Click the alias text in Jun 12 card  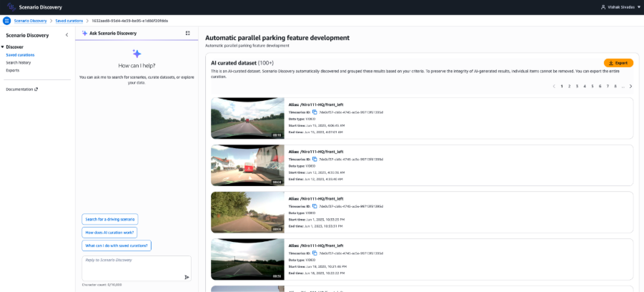tap(316, 151)
